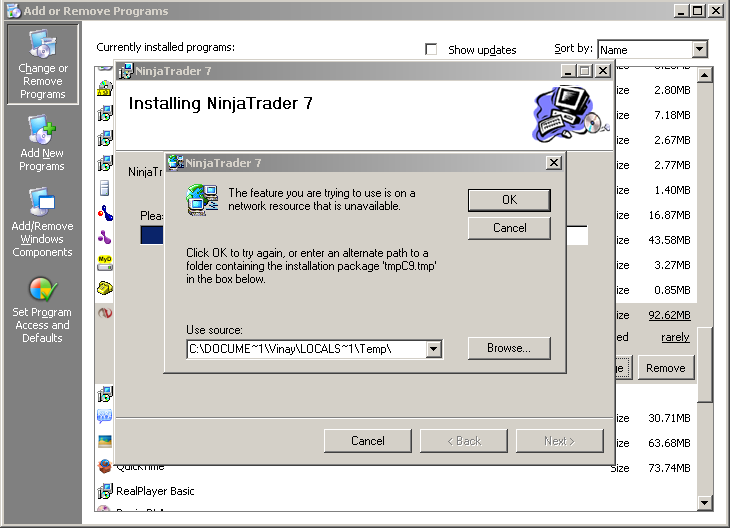The image size is (730, 529).
Task: Click the '73.74MB' size value
Action: tap(669, 468)
